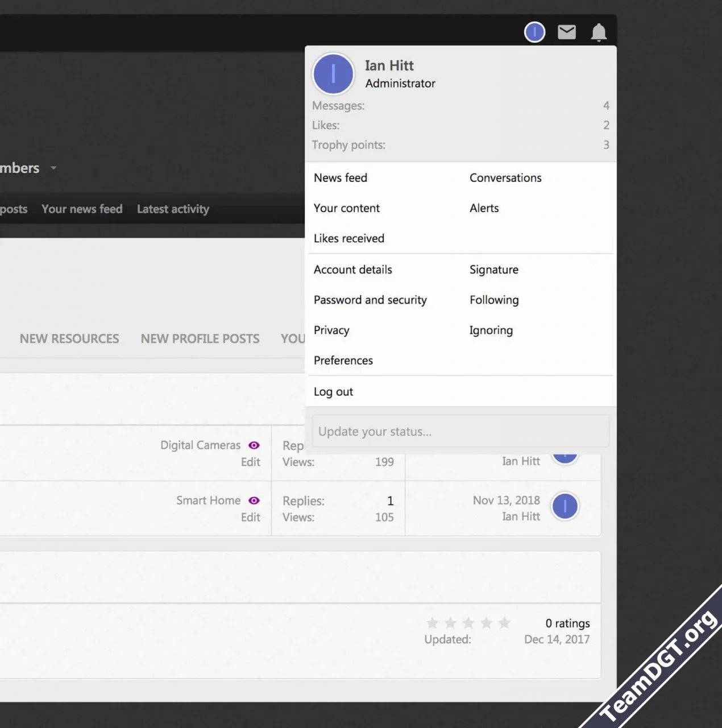Open the conversations envelope icon
This screenshot has width=722, height=728.
(566, 32)
